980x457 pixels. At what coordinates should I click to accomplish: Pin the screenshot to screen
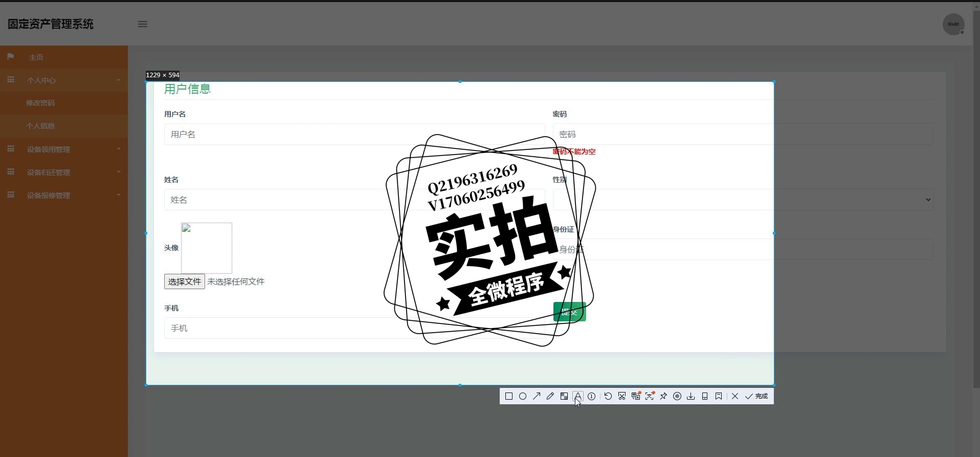[663, 396]
